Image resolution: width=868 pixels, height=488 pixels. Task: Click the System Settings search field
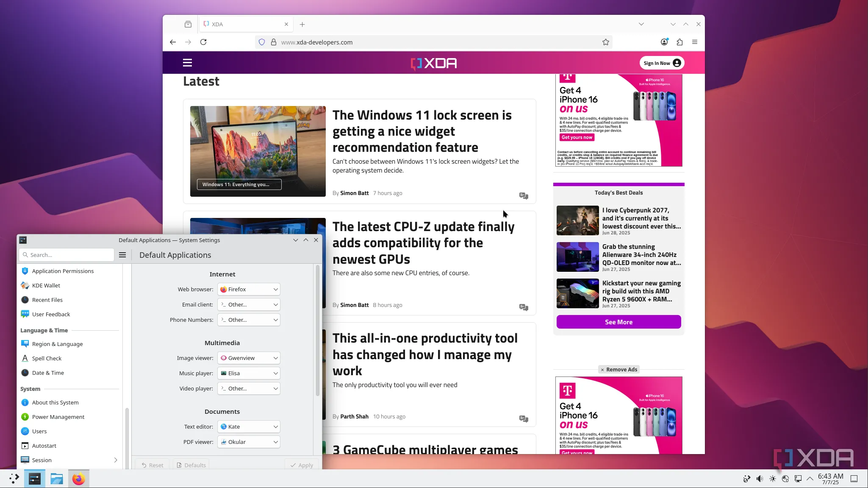[68, 255]
